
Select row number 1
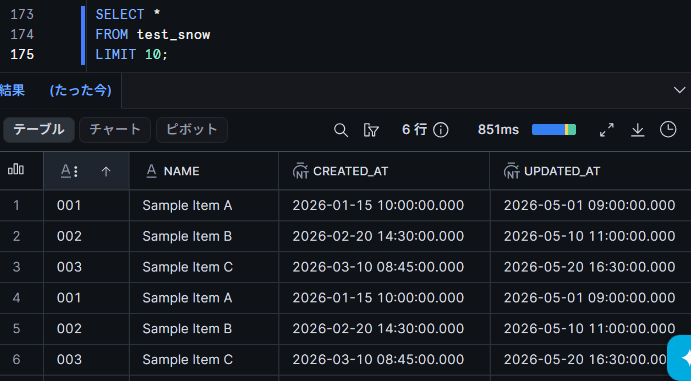pyautogui.click(x=16, y=205)
